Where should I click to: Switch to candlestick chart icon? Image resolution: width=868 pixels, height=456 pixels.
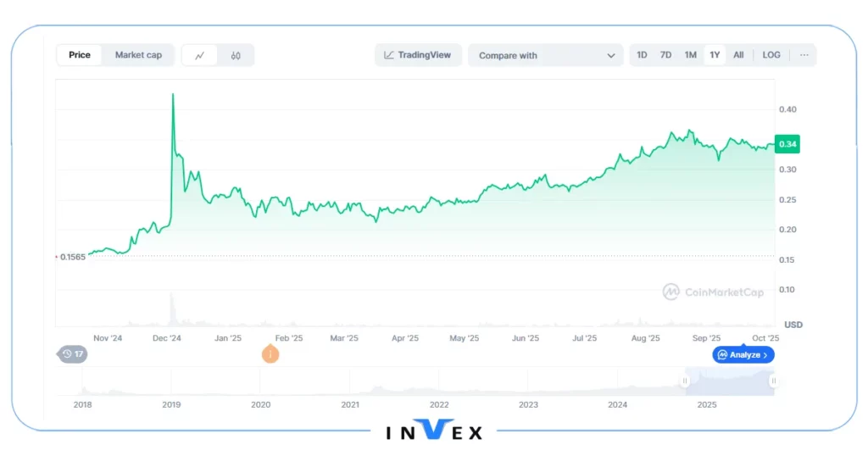click(236, 56)
